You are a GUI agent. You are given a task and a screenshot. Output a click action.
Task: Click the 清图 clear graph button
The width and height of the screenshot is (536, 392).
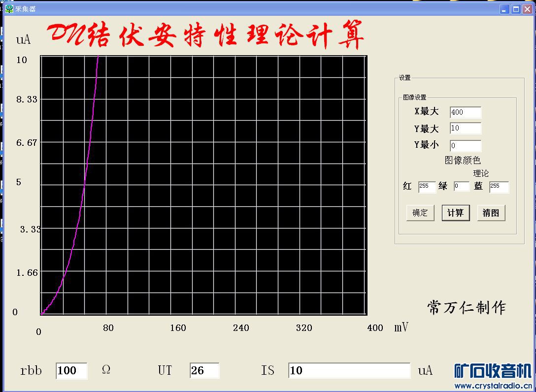click(491, 213)
